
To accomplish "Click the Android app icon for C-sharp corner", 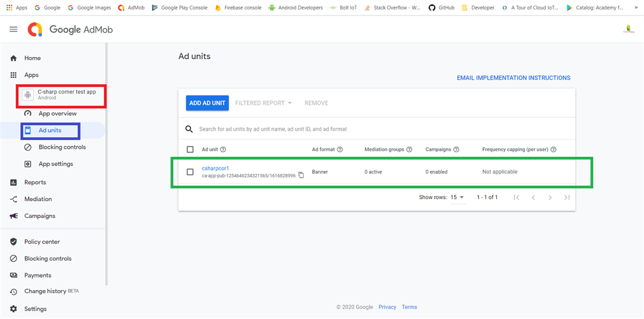I will 28,95.
